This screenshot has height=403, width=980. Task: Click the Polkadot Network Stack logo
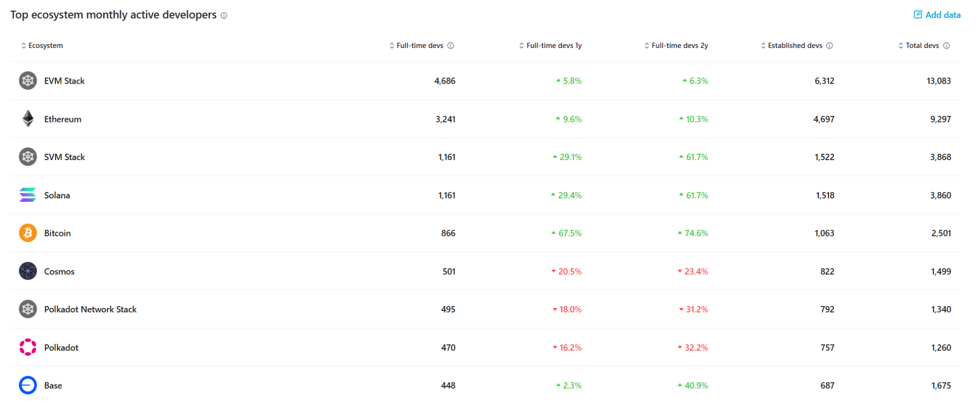[x=28, y=309]
